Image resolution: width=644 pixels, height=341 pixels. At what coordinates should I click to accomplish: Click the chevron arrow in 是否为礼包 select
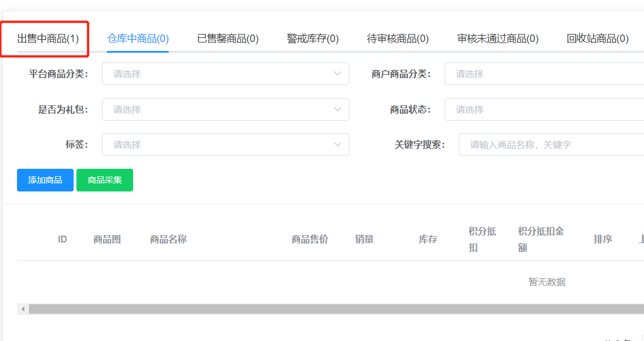click(338, 109)
